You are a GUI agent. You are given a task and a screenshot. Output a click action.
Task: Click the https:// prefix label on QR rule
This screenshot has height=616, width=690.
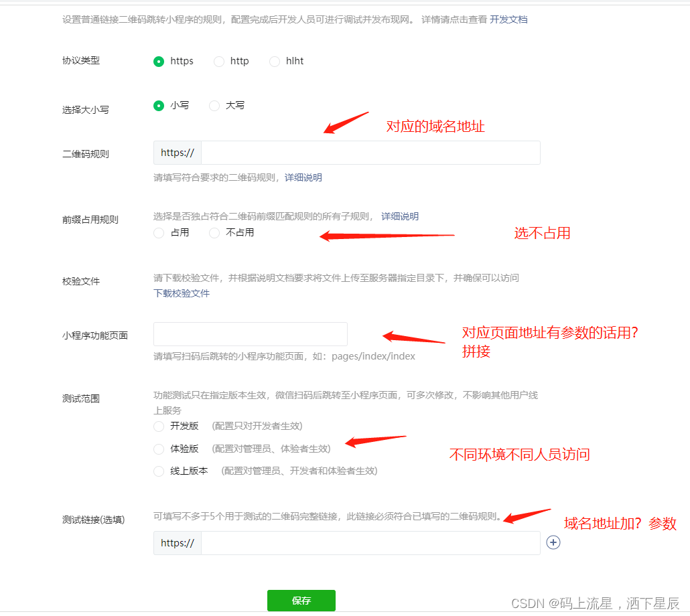click(176, 153)
